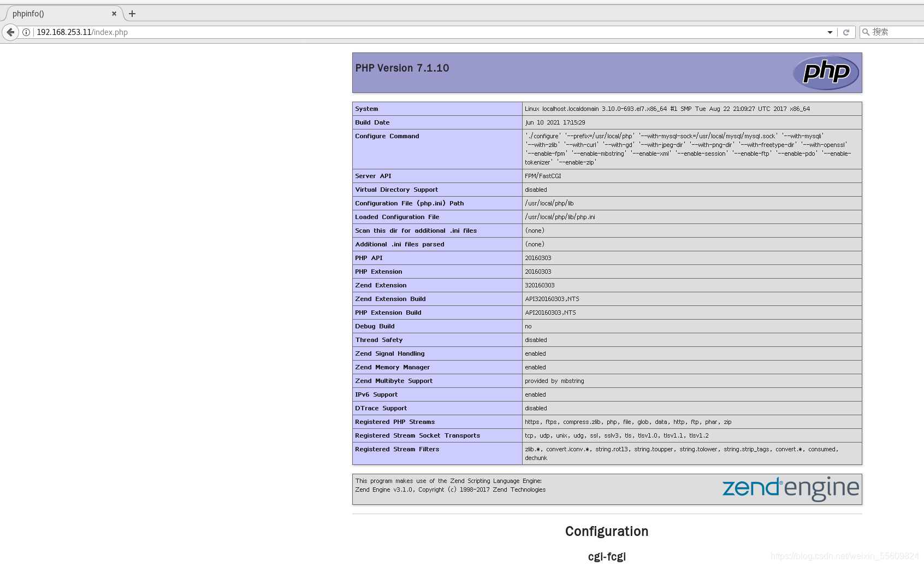The image size is (924, 566).
Task: Open a new tab with the plus icon
Action: 132,14
